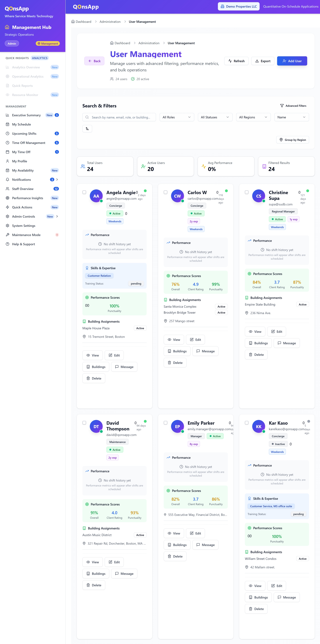Viewport: 320px width, 644px height.
Task: Open Staff Overview in the sidebar
Action: [23, 189]
